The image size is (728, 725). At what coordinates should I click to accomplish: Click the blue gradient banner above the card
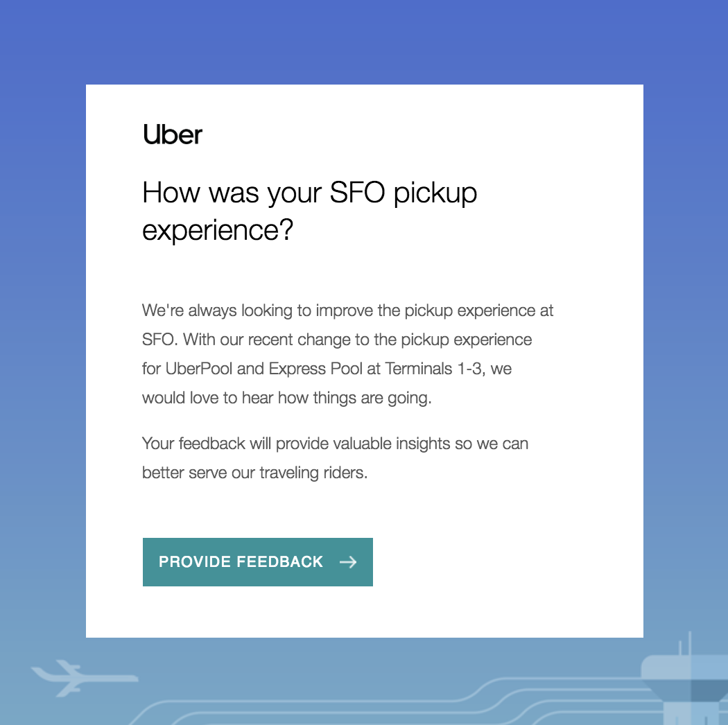click(x=364, y=42)
